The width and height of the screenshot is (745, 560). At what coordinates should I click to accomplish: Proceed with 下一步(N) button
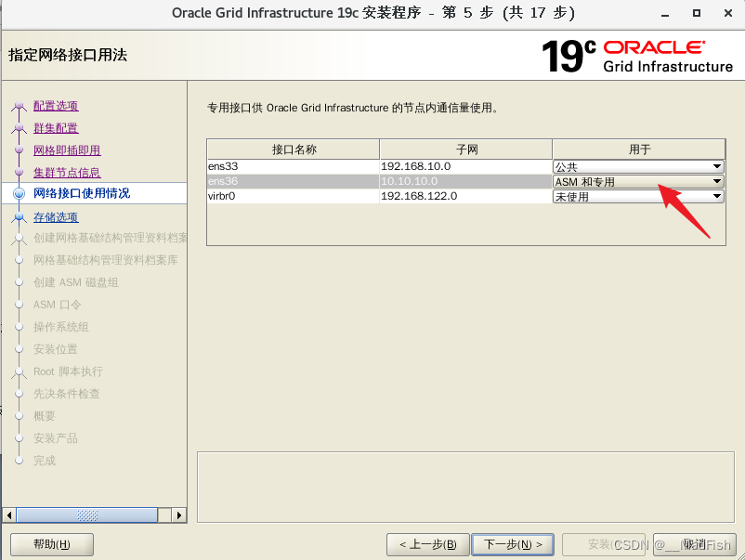point(513,544)
